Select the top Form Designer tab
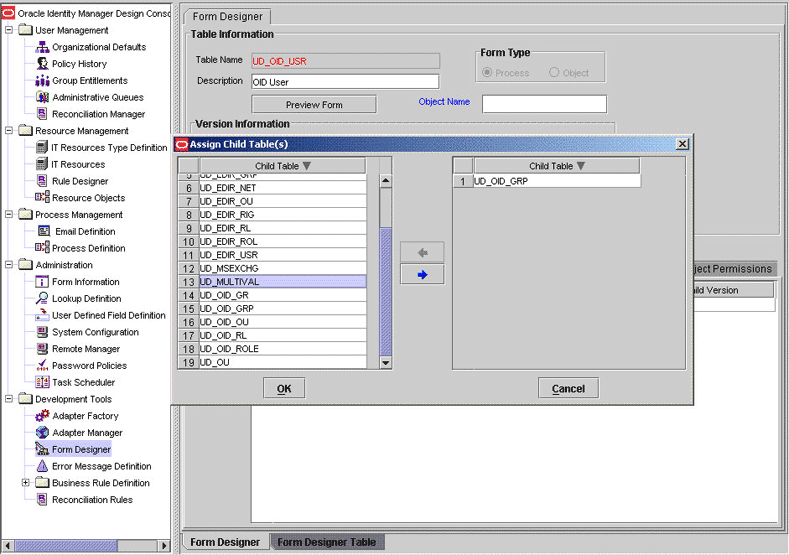The width and height of the screenshot is (789, 555). click(227, 17)
